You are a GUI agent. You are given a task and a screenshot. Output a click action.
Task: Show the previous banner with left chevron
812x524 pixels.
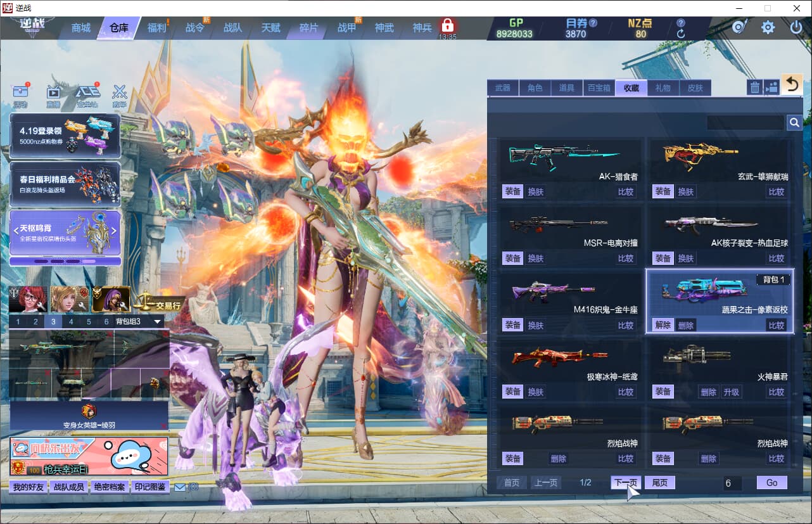[16, 231]
